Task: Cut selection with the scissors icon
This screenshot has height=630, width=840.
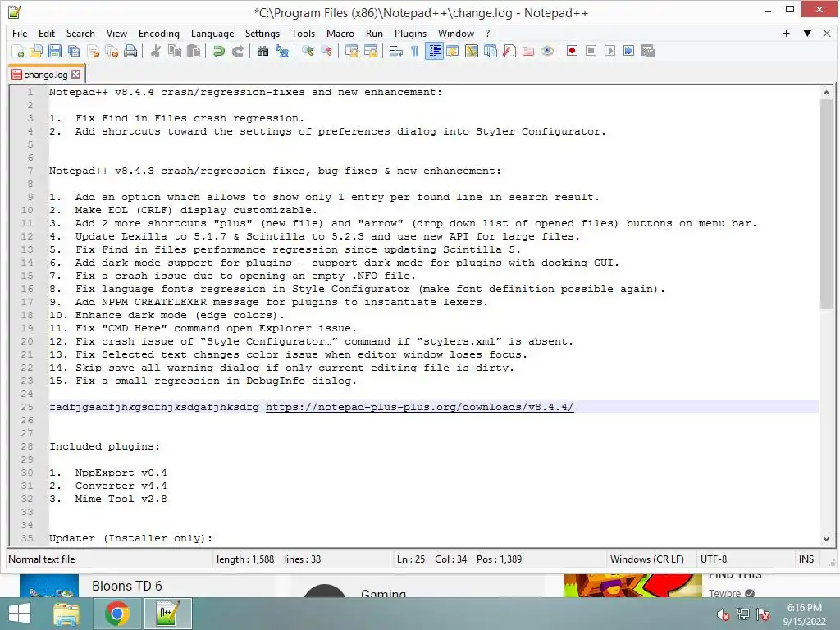Action: (x=156, y=51)
